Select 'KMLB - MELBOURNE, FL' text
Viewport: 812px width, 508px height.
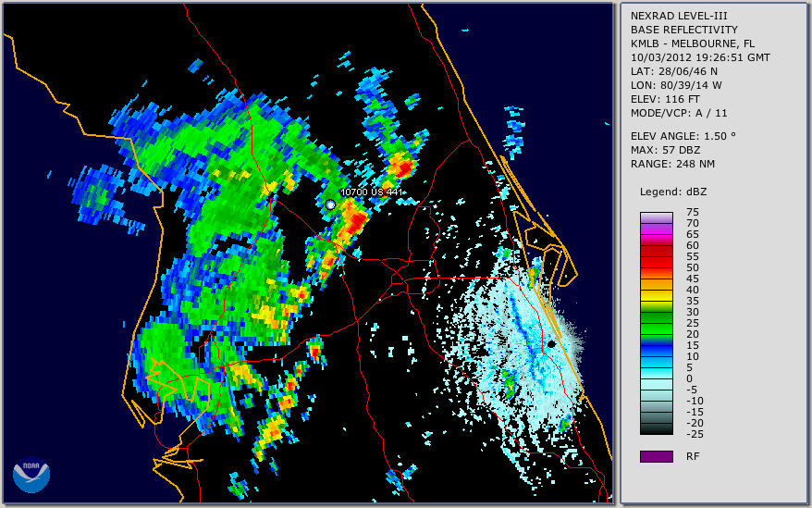(x=693, y=43)
